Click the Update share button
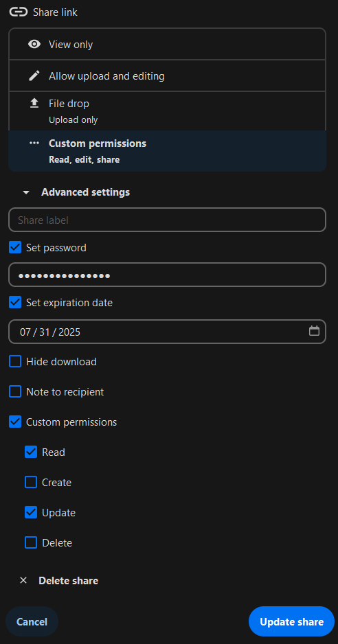 (291, 622)
